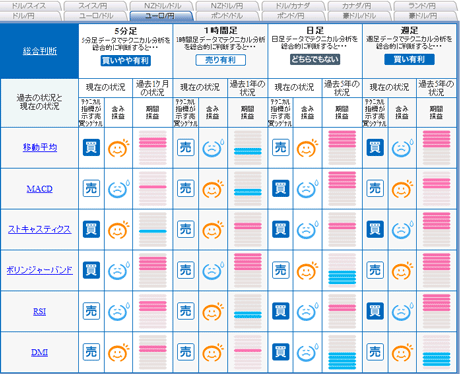Go to the ボリンジャーバンド link
This screenshot has width=460, height=374.
40,270
